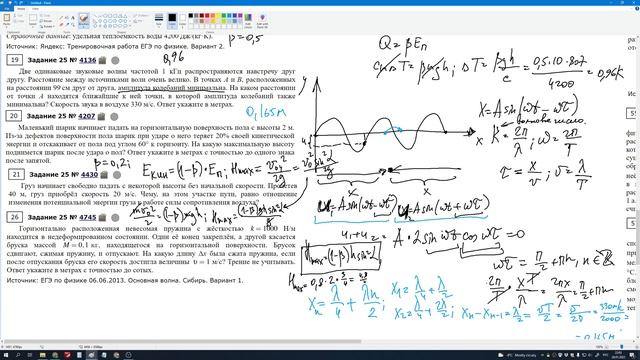Click the Copy command
640x360 pixels.
18,21
